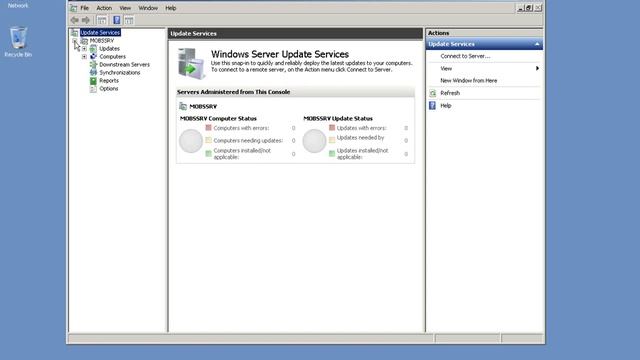The image size is (640, 360).
Task: Click 'Windows Server Update Services' title
Action: coord(280,54)
